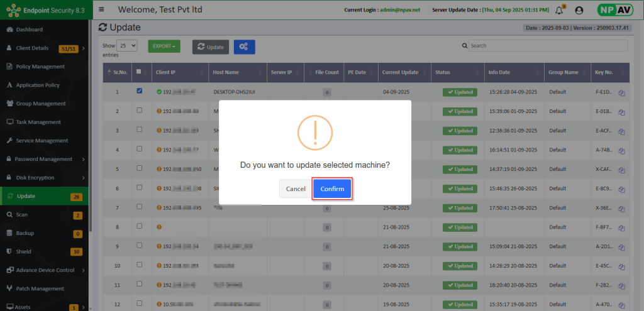Expand the EXPORT dropdown

tap(164, 46)
